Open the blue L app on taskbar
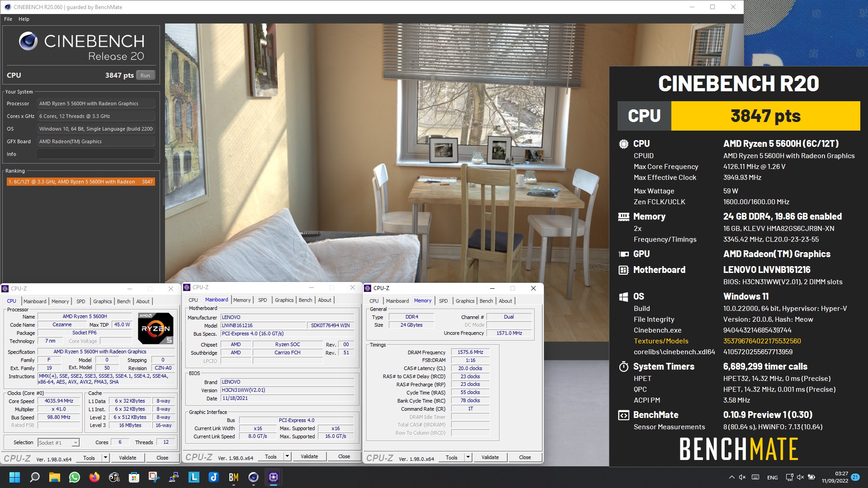 point(193,477)
